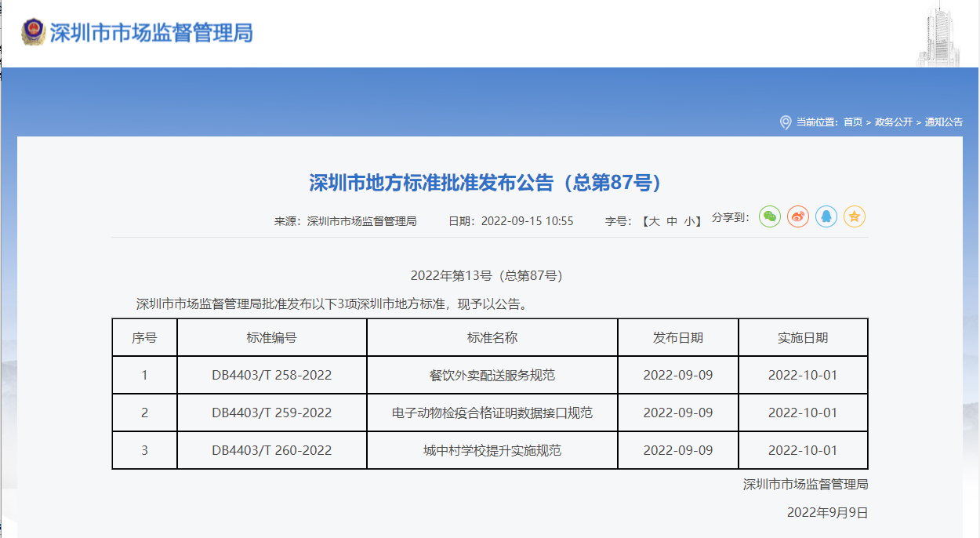Set font size to 中
This screenshot has width=980, height=538.
click(672, 221)
